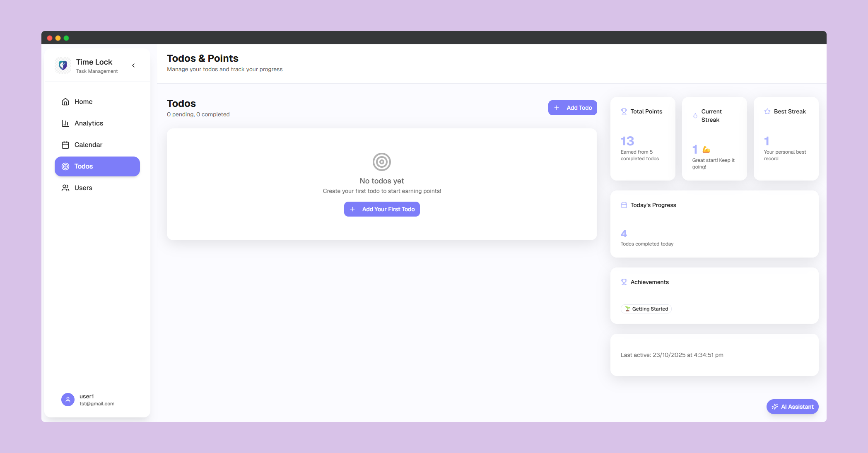The image size is (868, 453).
Task: Click the Home house icon
Action: pyautogui.click(x=65, y=102)
